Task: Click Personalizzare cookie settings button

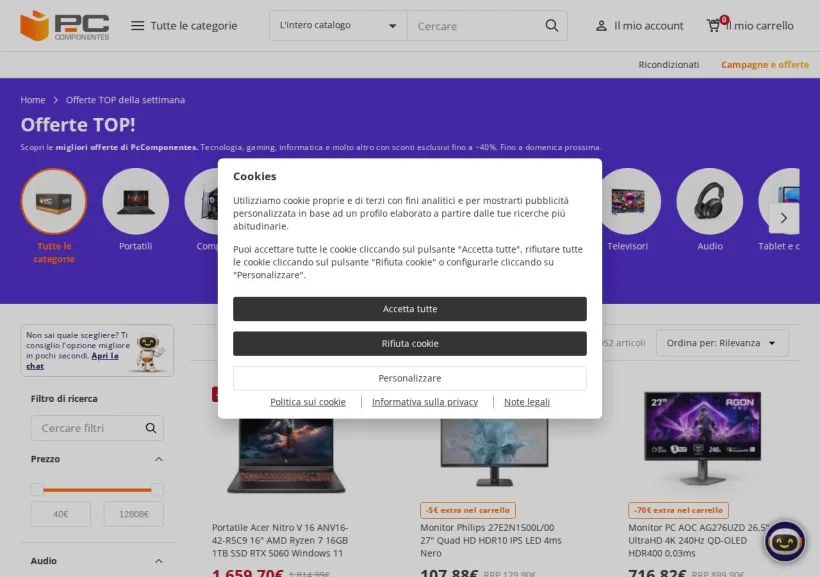Action: tap(410, 378)
